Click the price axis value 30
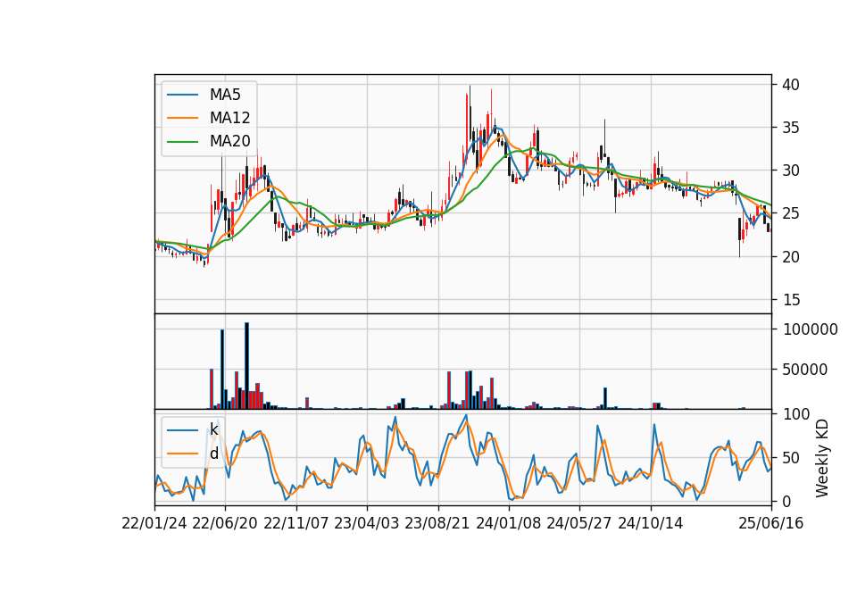This screenshot has height=616, width=857. coord(791,171)
